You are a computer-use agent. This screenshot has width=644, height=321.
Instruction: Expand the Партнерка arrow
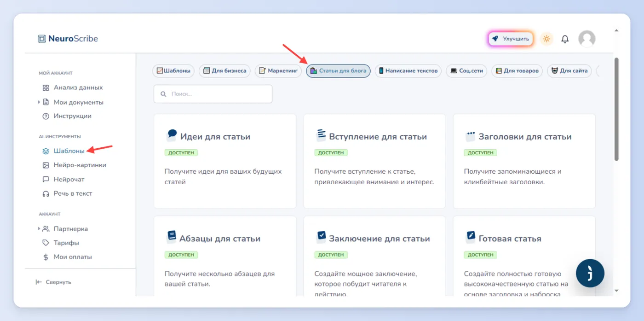39,229
